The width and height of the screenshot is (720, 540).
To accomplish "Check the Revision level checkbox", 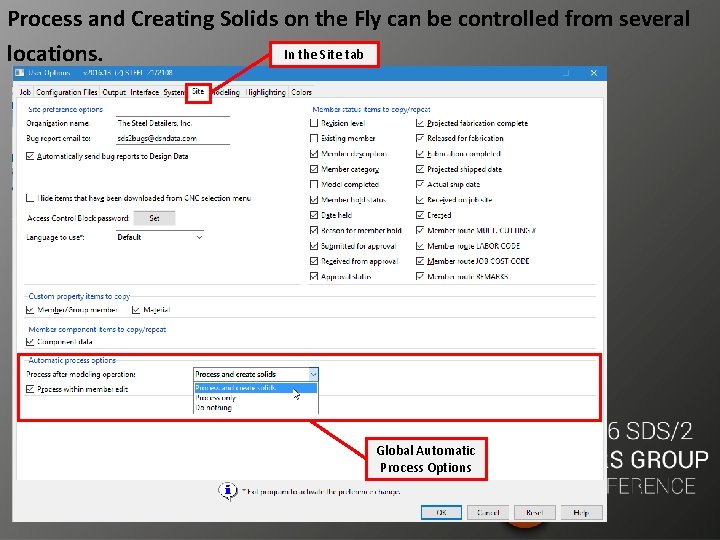I will click(x=314, y=123).
